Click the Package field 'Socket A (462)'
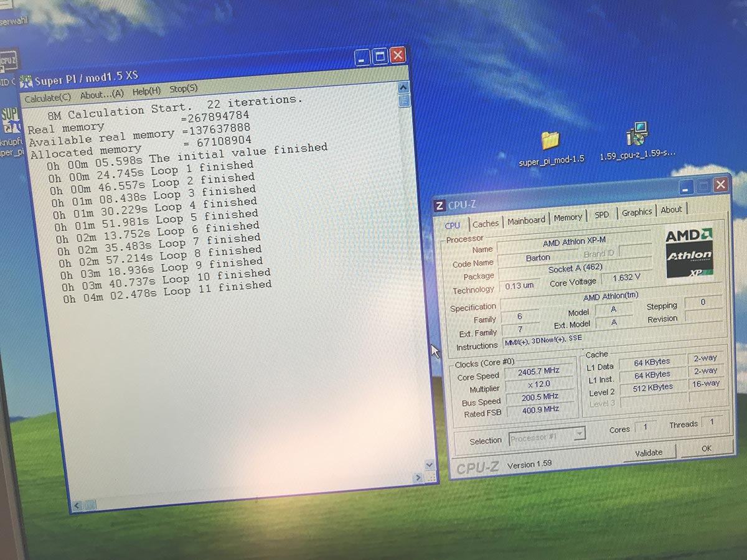Viewport: 747px width, 560px height. click(575, 269)
